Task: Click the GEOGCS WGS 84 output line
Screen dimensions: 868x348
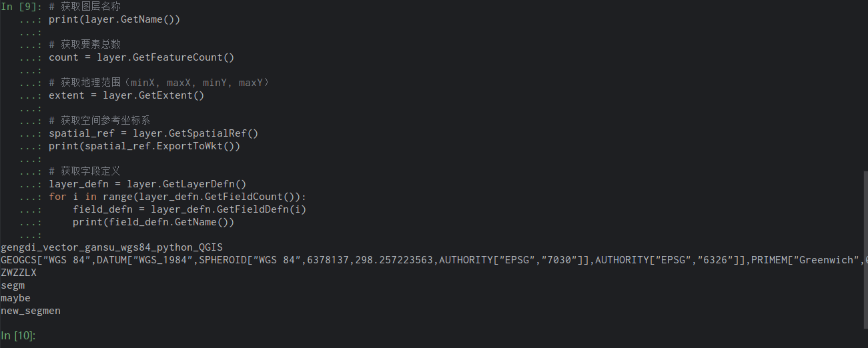Action: point(434,260)
